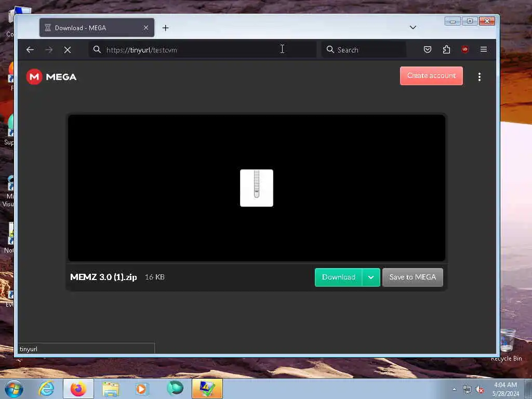Click the MEGA logo

(x=51, y=77)
